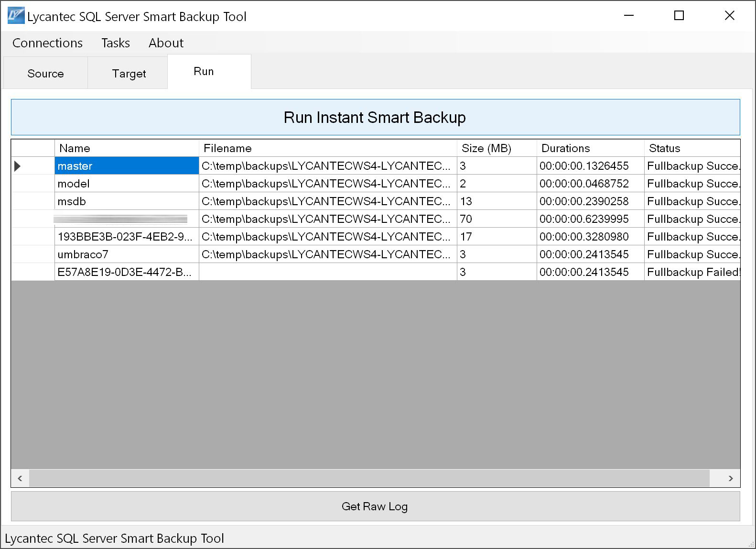Select the model database name cell

click(x=127, y=184)
